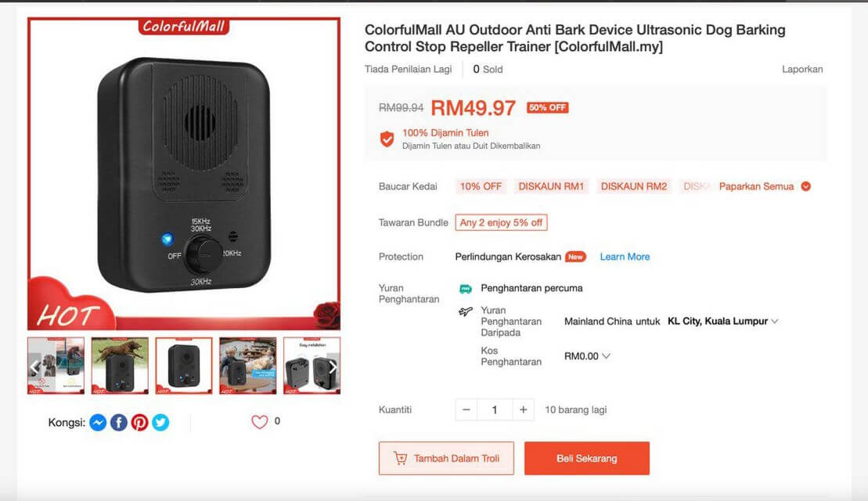Open Learn More protection link
The height and width of the screenshot is (501, 868).
click(625, 257)
